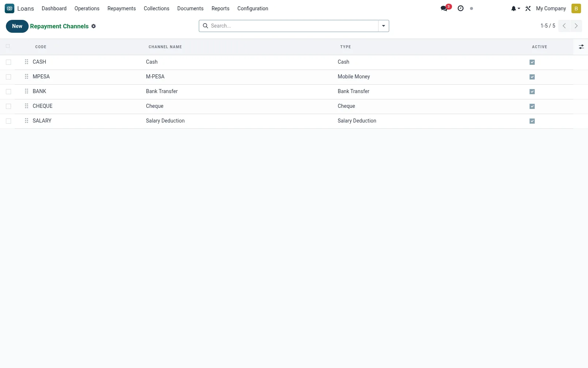Select the BANK row checkbox
Viewport: 588px width, 368px height.
[x=8, y=92]
